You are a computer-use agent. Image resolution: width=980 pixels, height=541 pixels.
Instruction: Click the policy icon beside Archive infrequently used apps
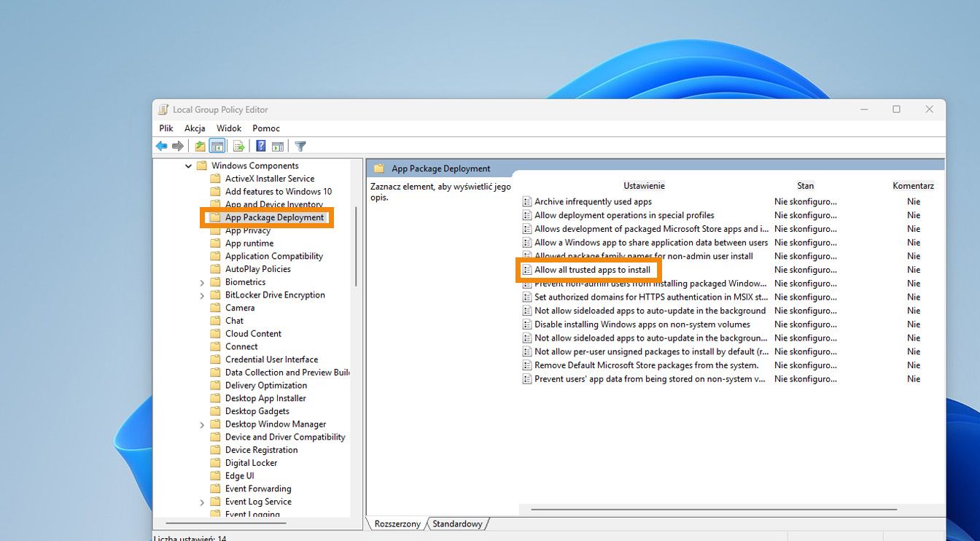(x=527, y=202)
